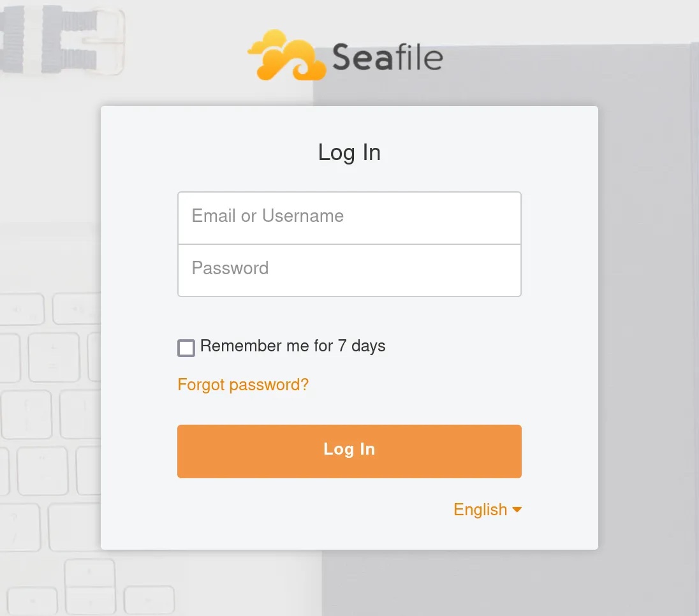The image size is (699, 616).
Task: Tick the Remember me checkbox square
Action: (186, 348)
